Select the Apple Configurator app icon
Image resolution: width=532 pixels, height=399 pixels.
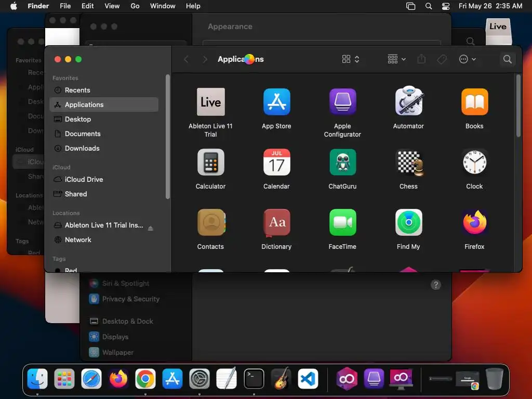click(x=342, y=102)
